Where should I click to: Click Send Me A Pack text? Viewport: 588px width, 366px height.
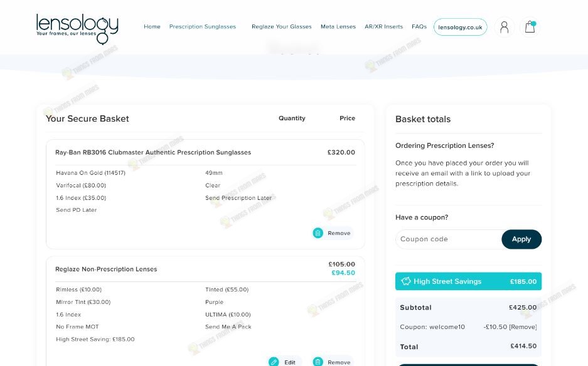[228, 327]
